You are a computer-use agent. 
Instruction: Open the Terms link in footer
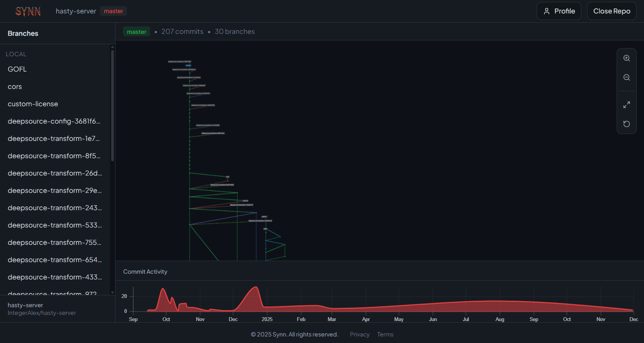385,335
